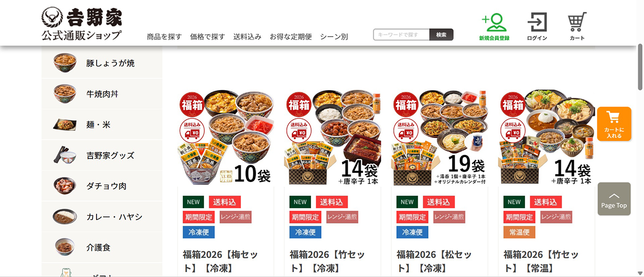Viewport: 644px width, 277px height.
Task: Go to 送料込み menu item
Action: pos(247,37)
